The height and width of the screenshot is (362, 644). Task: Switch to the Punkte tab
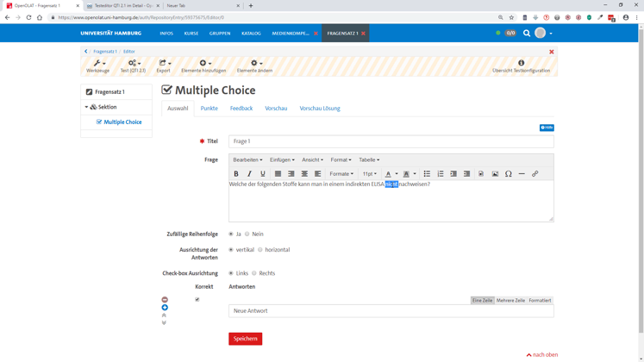click(x=209, y=109)
